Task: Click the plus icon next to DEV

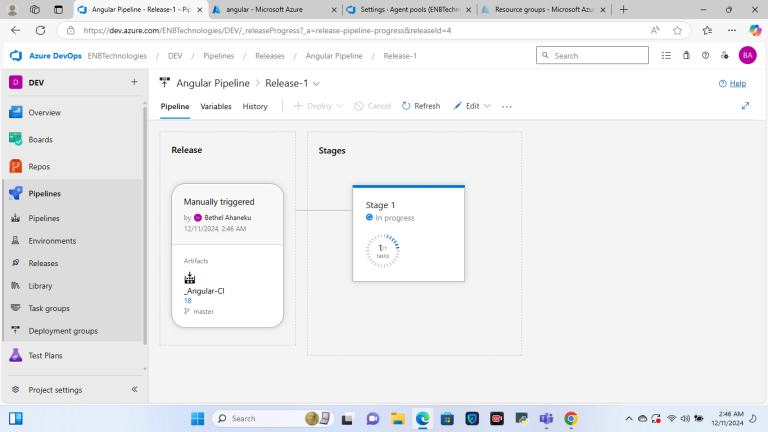Action: coord(134,82)
